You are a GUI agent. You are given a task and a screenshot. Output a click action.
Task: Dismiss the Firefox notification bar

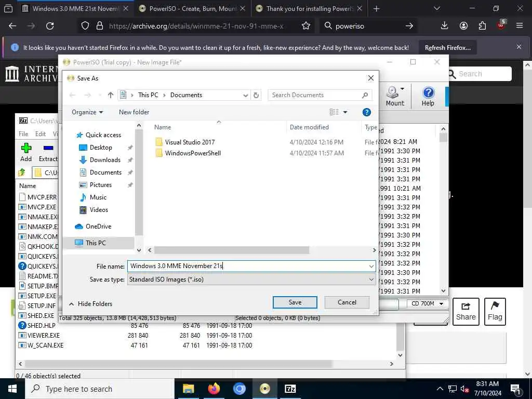pyautogui.click(x=519, y=47)
